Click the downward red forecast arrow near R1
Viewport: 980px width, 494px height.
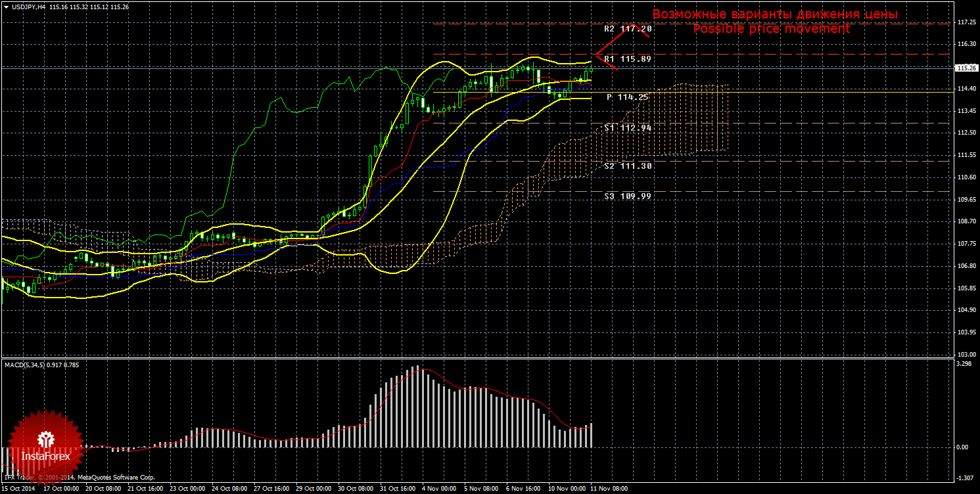[x=607, y=62]
